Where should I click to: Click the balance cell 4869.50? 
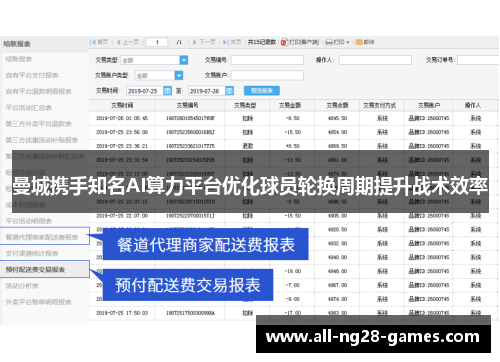(337, 146)
